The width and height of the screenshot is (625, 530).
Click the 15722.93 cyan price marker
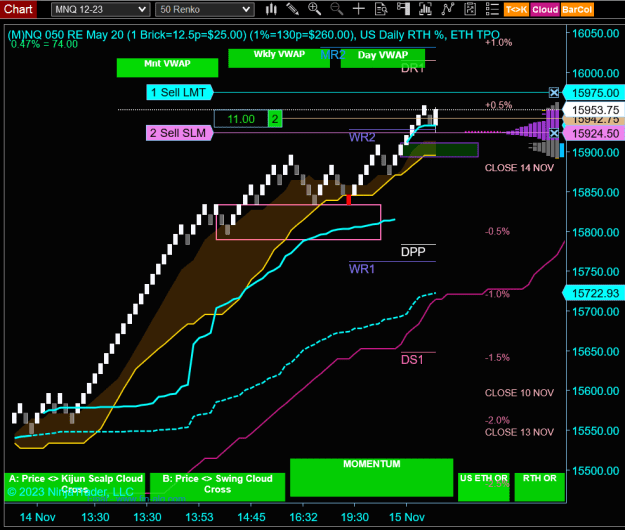(x=594, y=293)
